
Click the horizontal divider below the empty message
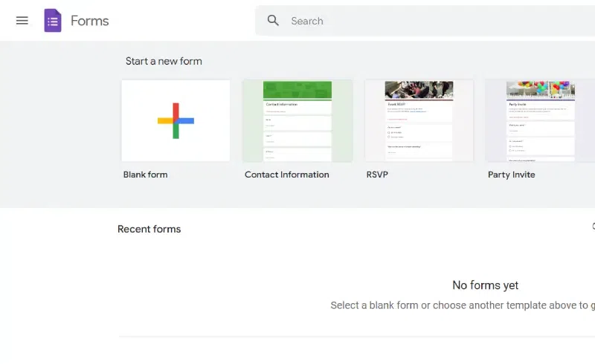coord(357,337)
